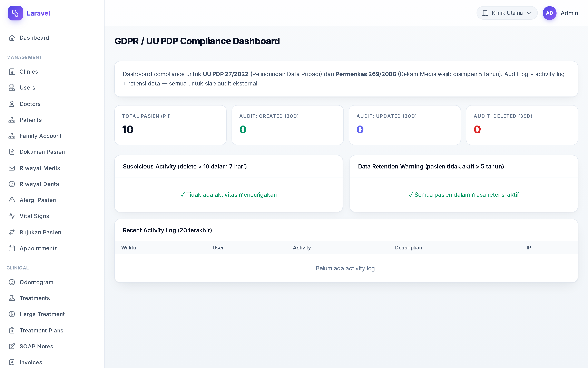Screen dimensions: 588x368
Task: Click the Riwayat Dental smiley icon
Action: [x=12, y=184]
